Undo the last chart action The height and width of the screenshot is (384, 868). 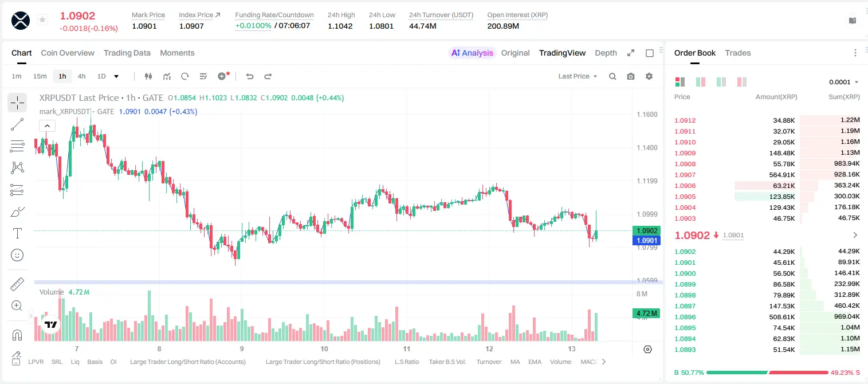click(x=250, y=76)
